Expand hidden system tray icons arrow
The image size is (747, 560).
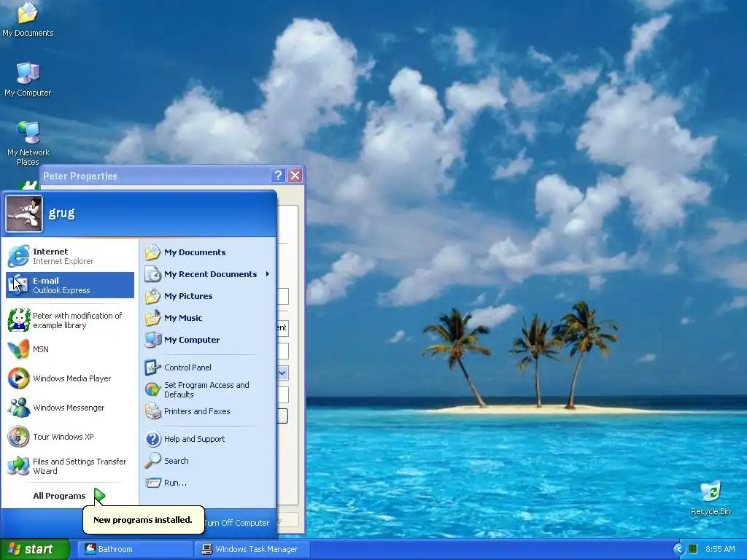[679, 549]
